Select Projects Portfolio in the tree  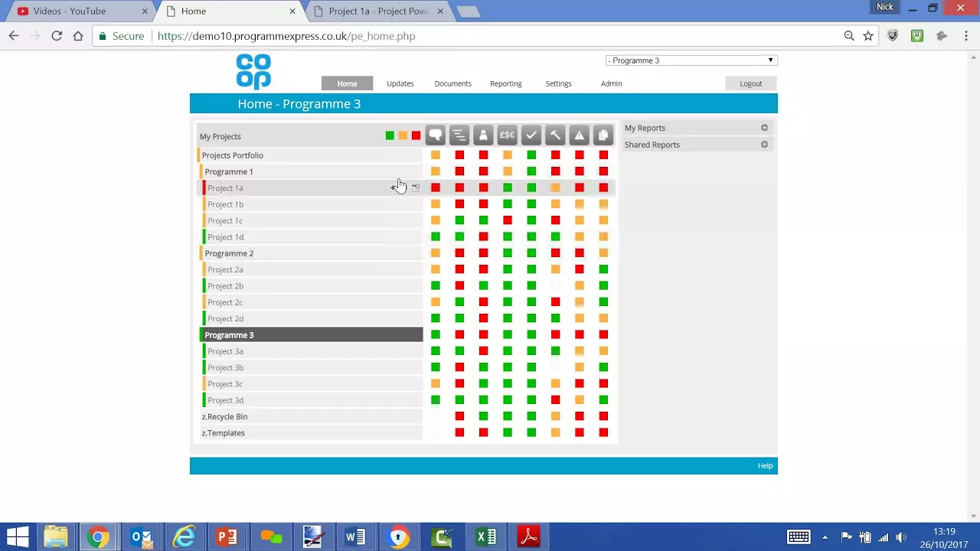(x=232, y=155)
